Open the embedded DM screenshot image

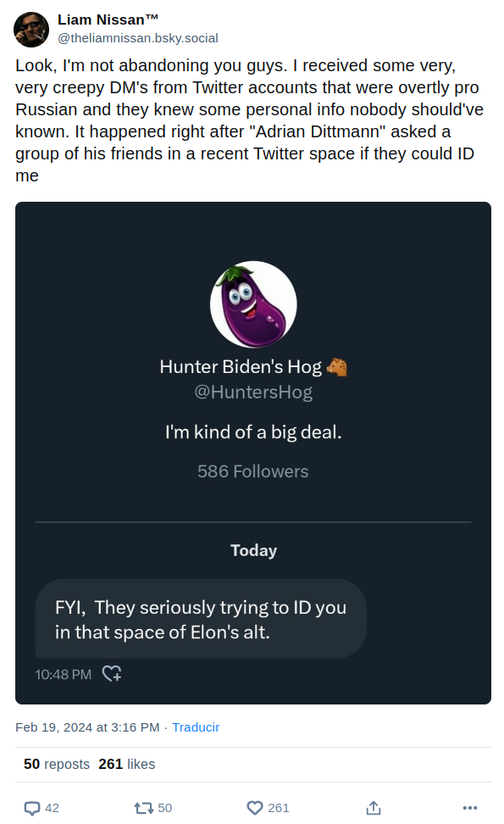tap(252, 452)
